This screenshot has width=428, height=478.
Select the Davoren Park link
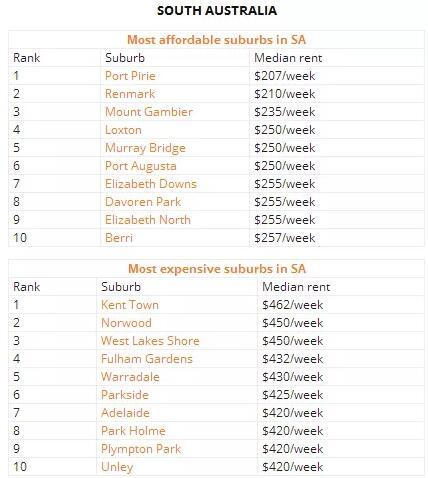point(143,202)
